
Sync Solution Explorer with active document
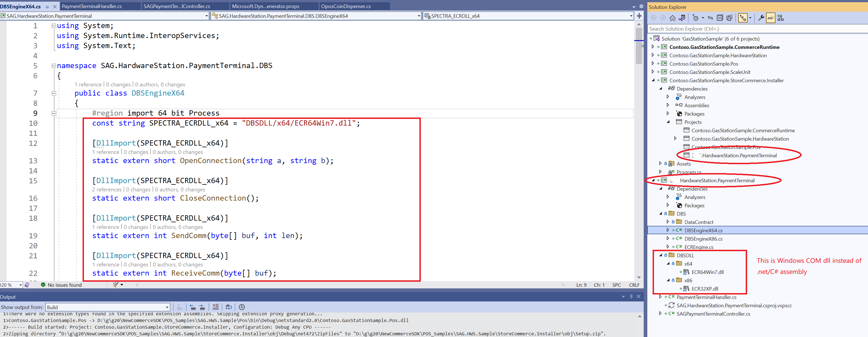click(710, 18)
